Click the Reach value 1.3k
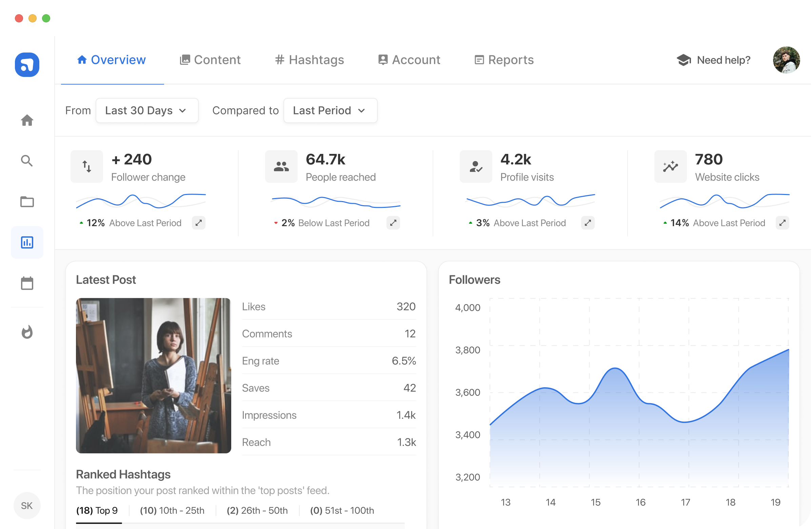Image resolution: width=812 pixels, height=529 pixels. click(x=407, y=443)
